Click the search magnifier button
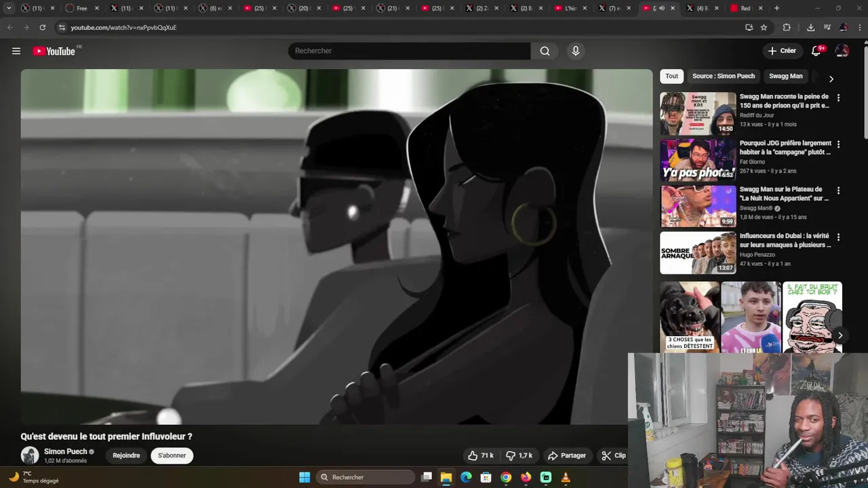868x488 pixels. tap(545, 51)
